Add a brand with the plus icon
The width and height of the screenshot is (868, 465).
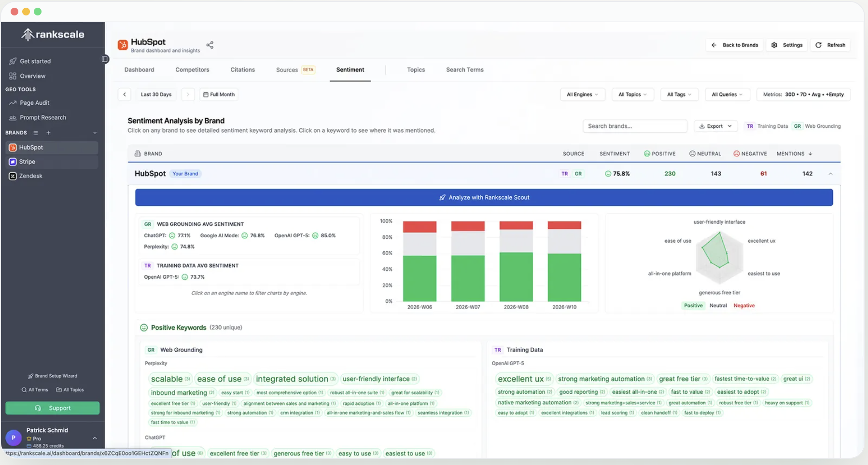point(48,133)
